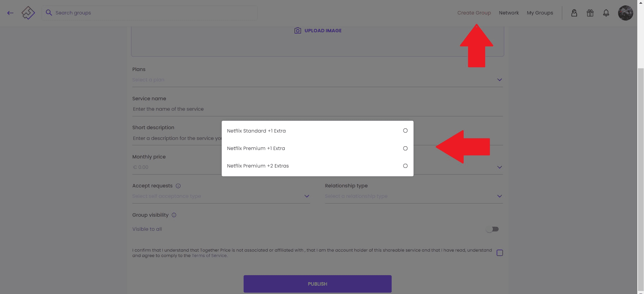Select Netflix Premium +1 Extra radio button
The height and width of the screenshot is (294, 644).
405,148
